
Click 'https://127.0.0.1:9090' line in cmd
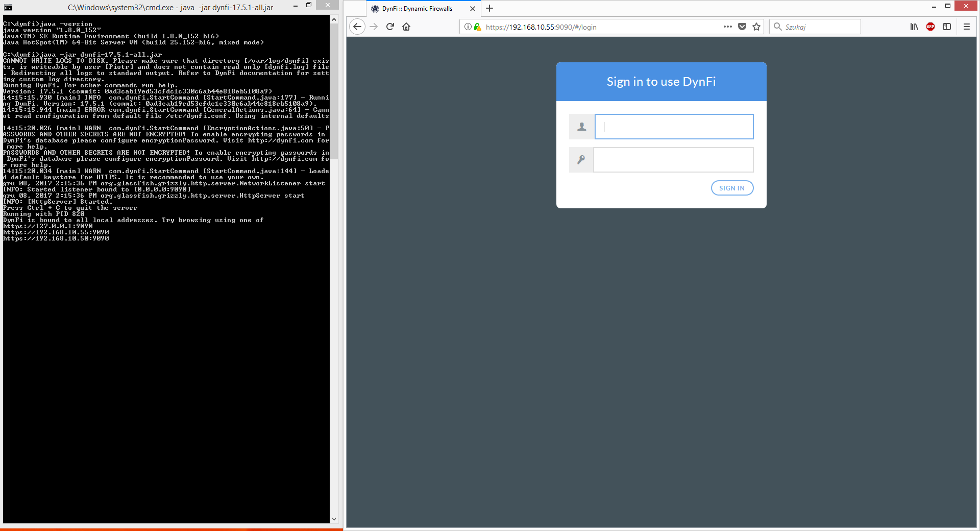click(x=48, y=226)
